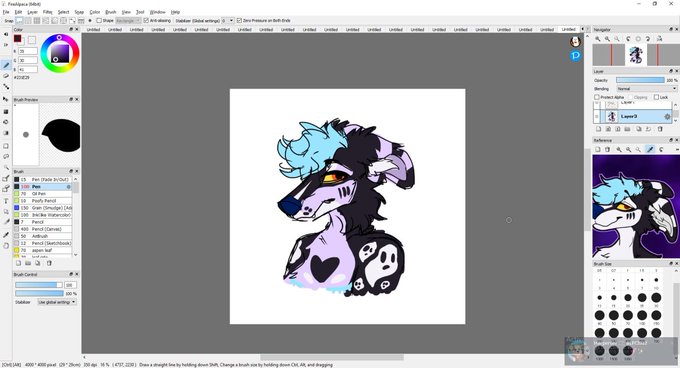
Task: Adjust the layer Opacity slider
Action: coord(640,80)
